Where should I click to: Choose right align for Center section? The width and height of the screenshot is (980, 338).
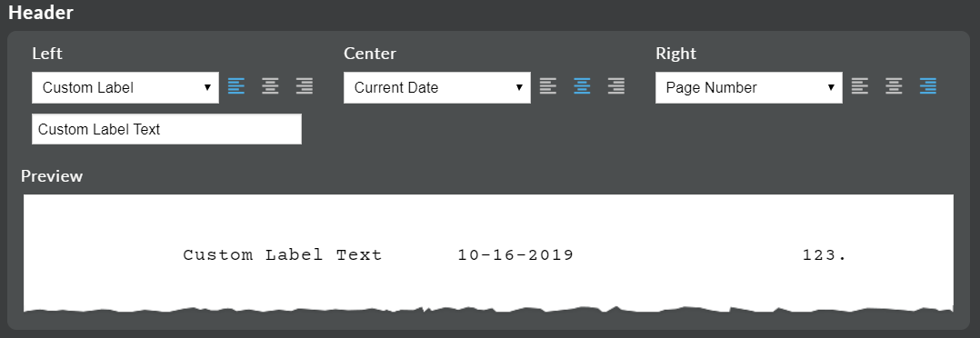(616, 86)
